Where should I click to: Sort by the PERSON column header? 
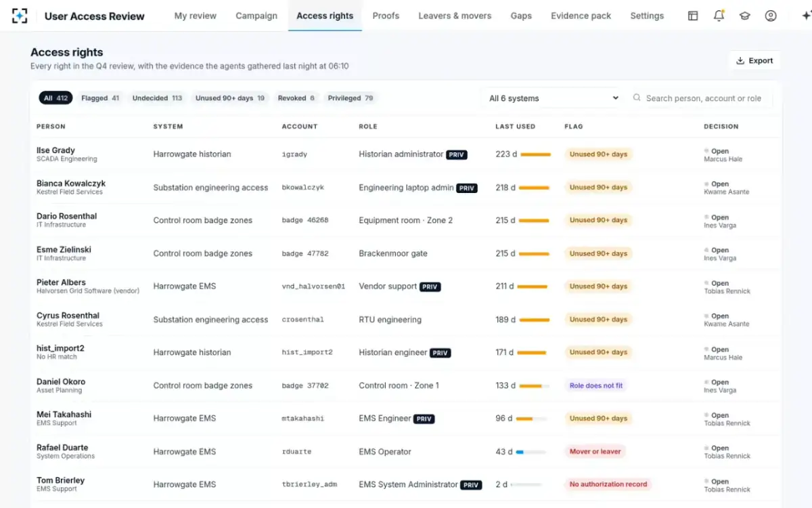51,127
